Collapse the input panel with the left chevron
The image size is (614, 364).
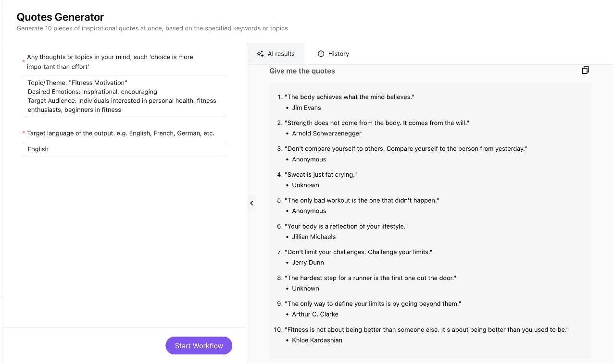click(251, 203)
